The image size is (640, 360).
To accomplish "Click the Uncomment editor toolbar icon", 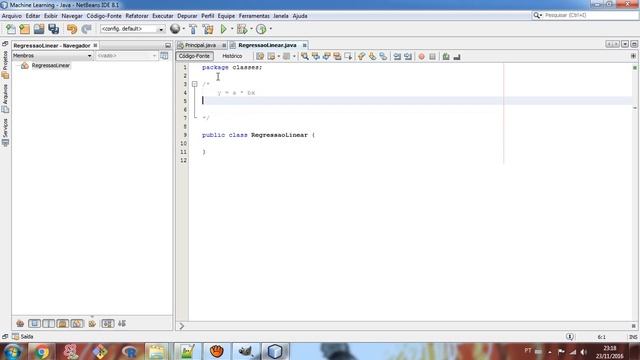I will tap(457, 56).
